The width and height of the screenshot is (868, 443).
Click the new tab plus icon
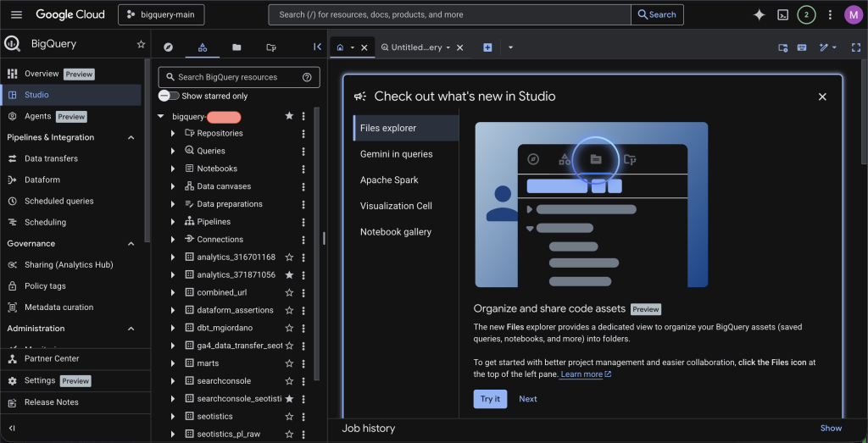point(487,47)
